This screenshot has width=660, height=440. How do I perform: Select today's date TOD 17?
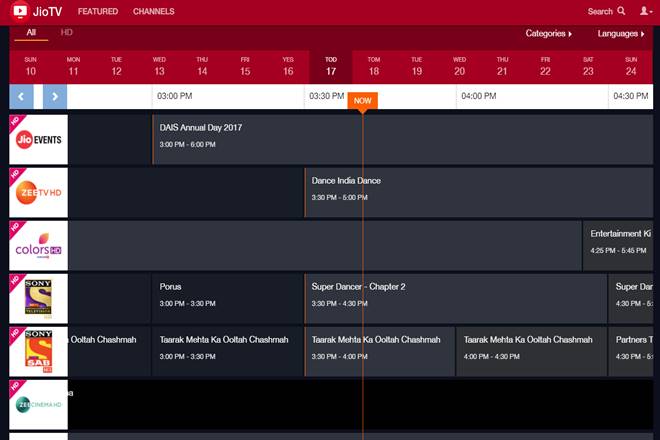331,67
